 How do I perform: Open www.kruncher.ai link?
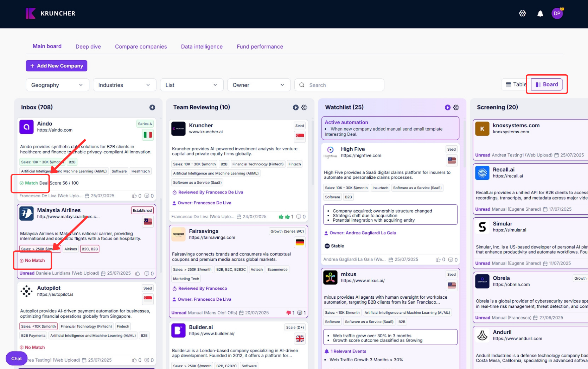(206, 132)
